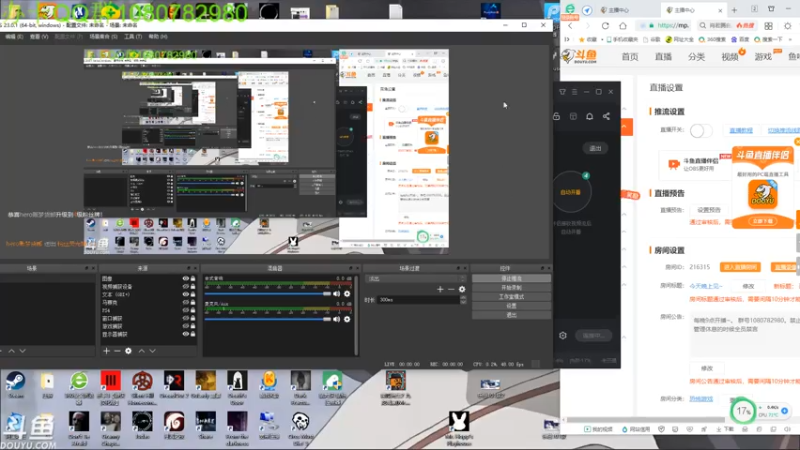Add a scene transition with plus icon
The width and height of the screenshot is (800, 450).
(440, 289)
